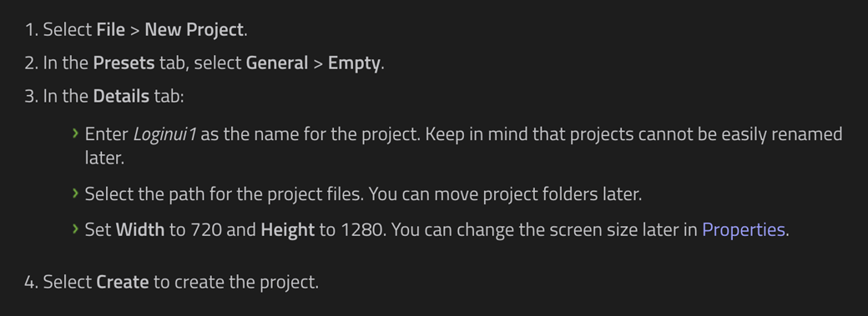Image resolution: width=868 pixels, height=316 pixels.
Task: Click the green bullet before Set Width
Action: (75, 228)
